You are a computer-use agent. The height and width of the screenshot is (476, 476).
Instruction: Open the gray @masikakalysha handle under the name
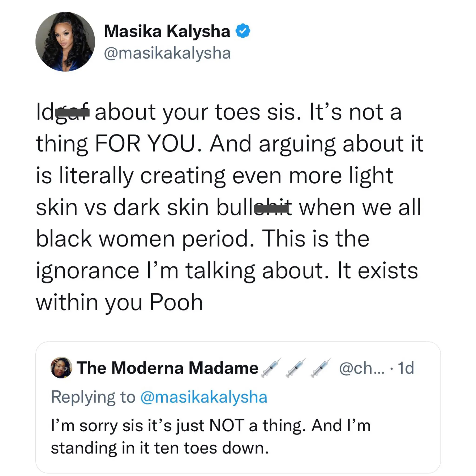(167, 53)
